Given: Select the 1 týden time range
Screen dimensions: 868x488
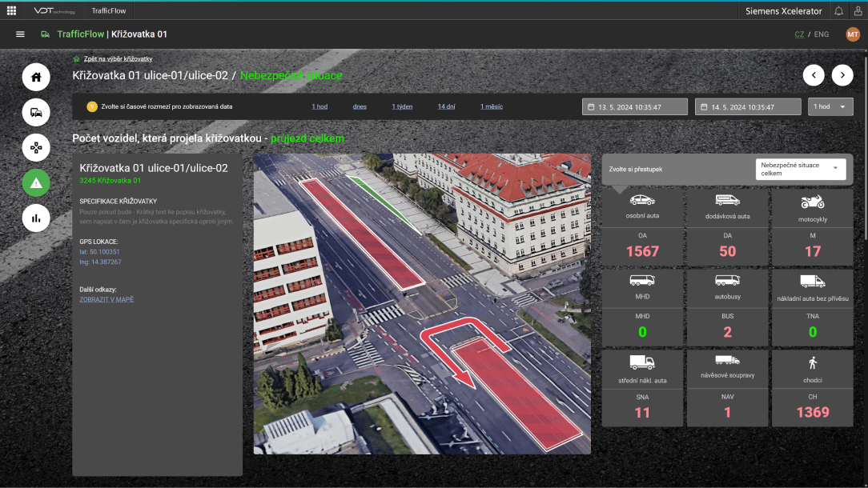Looking at the screenshot, I should (402, 106).
